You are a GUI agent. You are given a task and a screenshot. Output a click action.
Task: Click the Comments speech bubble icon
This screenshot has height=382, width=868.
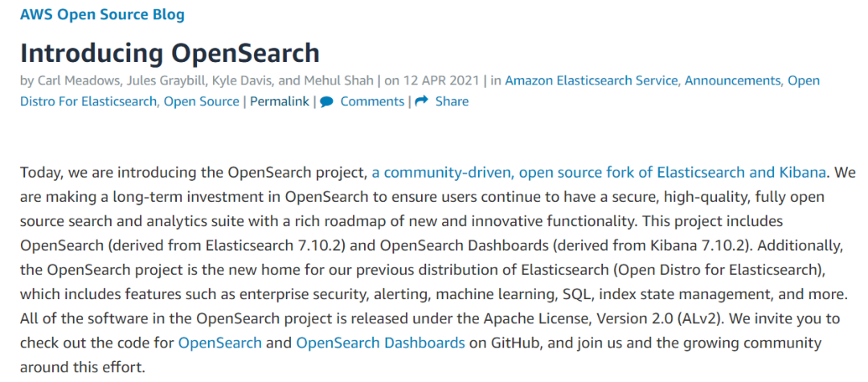point(326,101)
